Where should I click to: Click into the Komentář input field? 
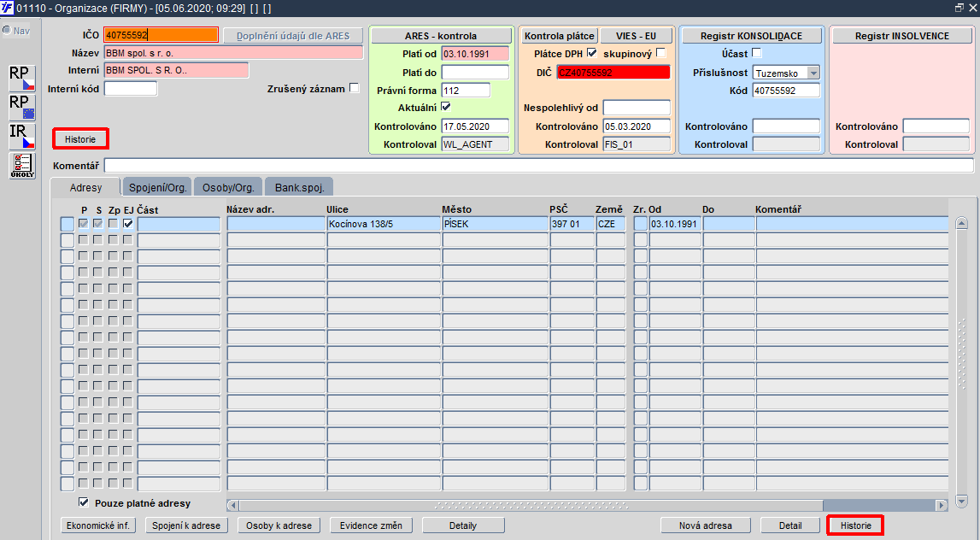(539, 166)
